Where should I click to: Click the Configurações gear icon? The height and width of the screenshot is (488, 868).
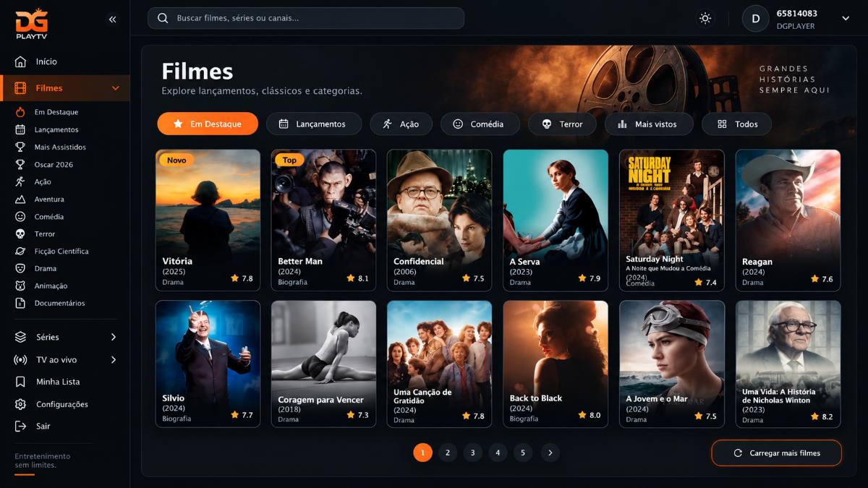tap(20, 404)
